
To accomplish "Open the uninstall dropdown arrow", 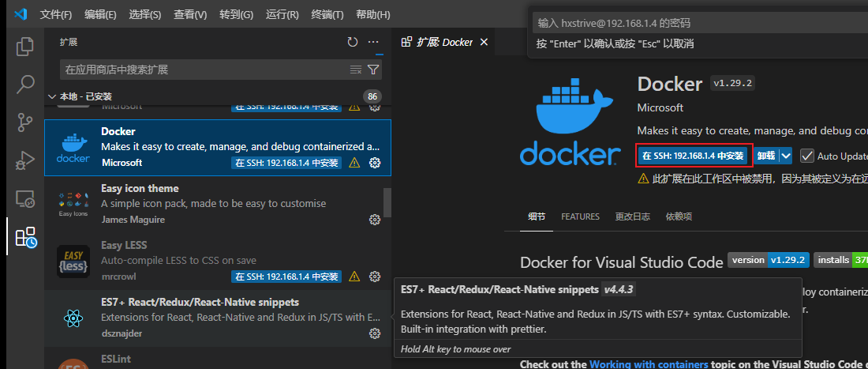I will (x=786, y=156).
